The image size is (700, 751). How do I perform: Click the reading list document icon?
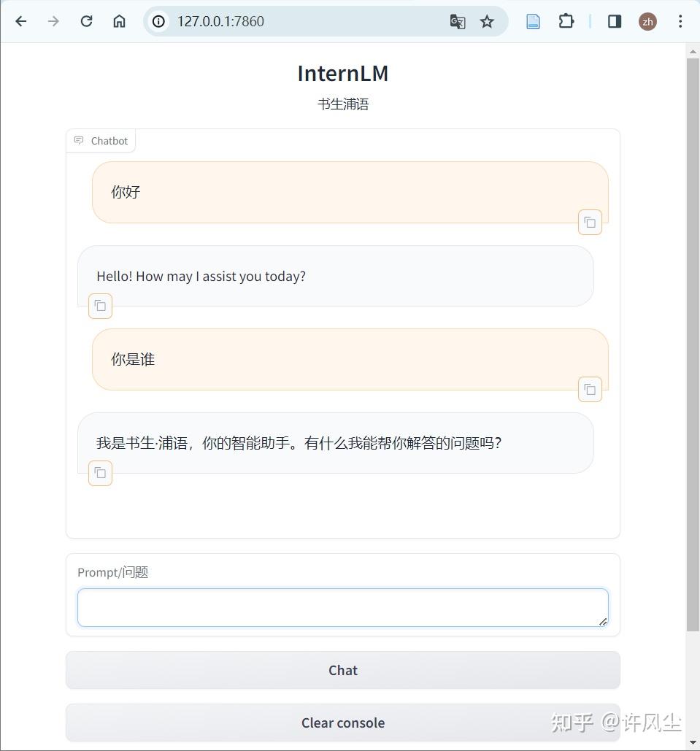[532, 21]
